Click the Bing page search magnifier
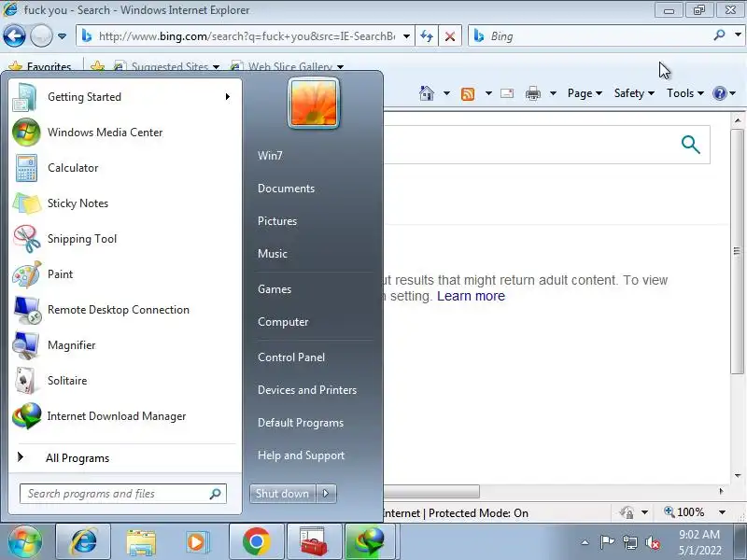This screenshot has height=560, width=747. [690, 145]
